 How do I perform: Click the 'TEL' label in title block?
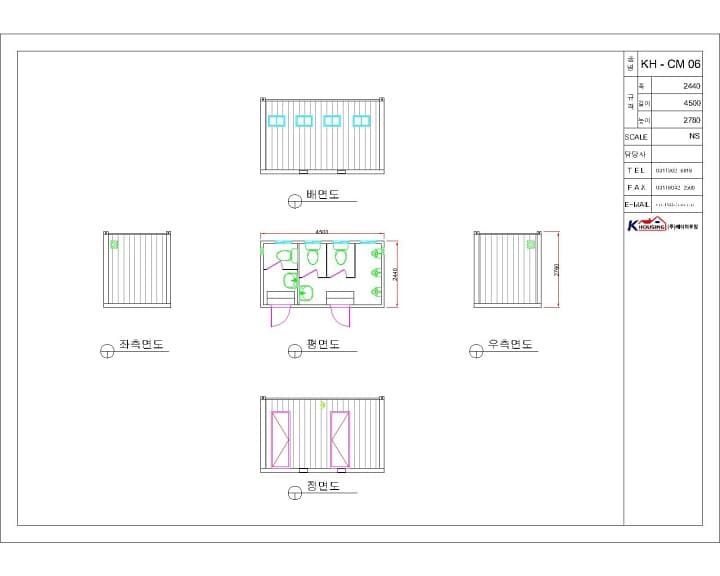point(636,170)
